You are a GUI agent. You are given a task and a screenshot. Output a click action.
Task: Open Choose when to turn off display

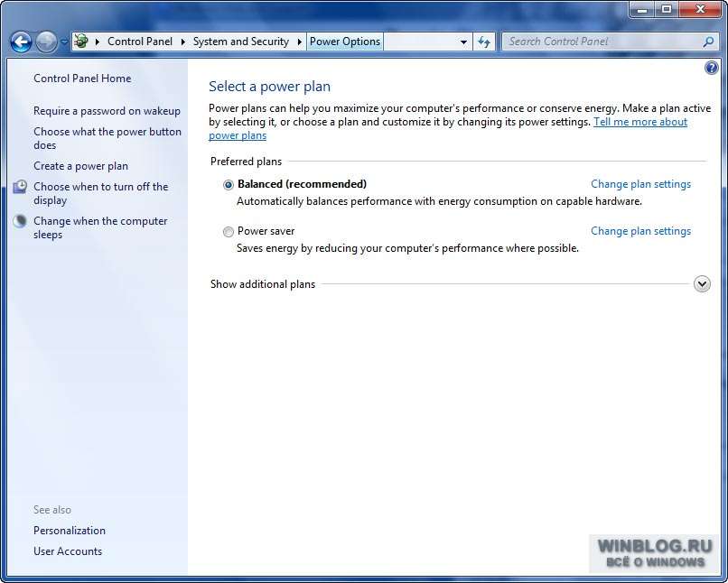[101, 193]
